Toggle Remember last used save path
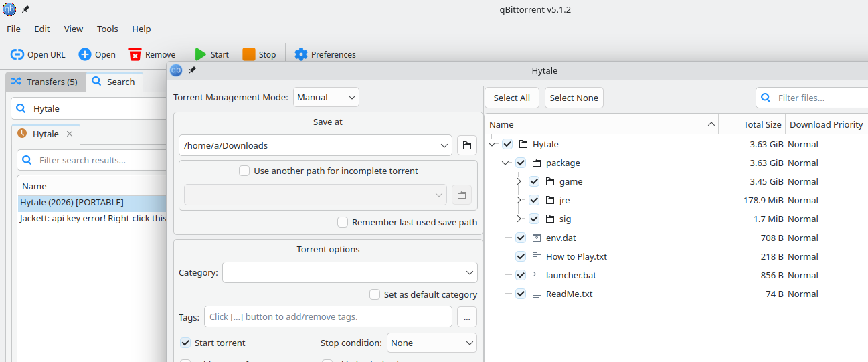 (343, 222)
